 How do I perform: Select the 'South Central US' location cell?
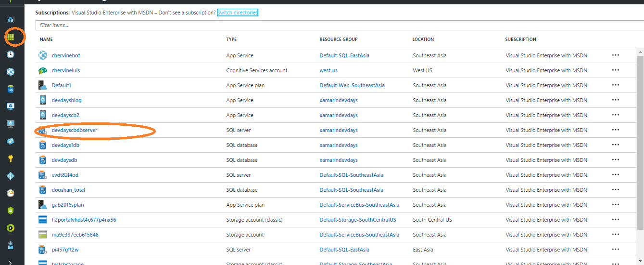tap(432, 220)
